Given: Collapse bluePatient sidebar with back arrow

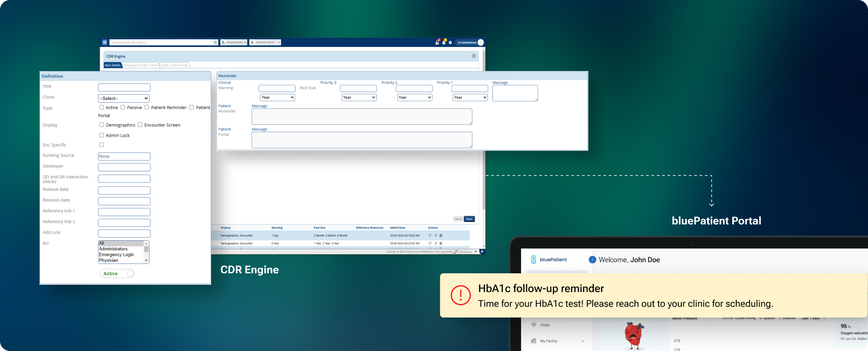Looking at the screenshot, I should [593, 259].
